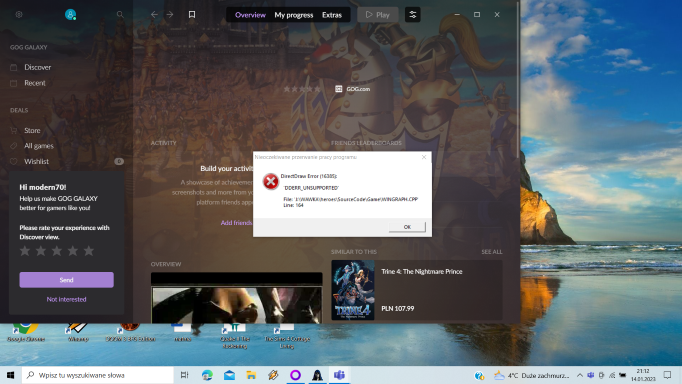The height and width of the screenshot is (384, 682).
Task: Switch to the Extras tab
Action: (x=332, y=15)
